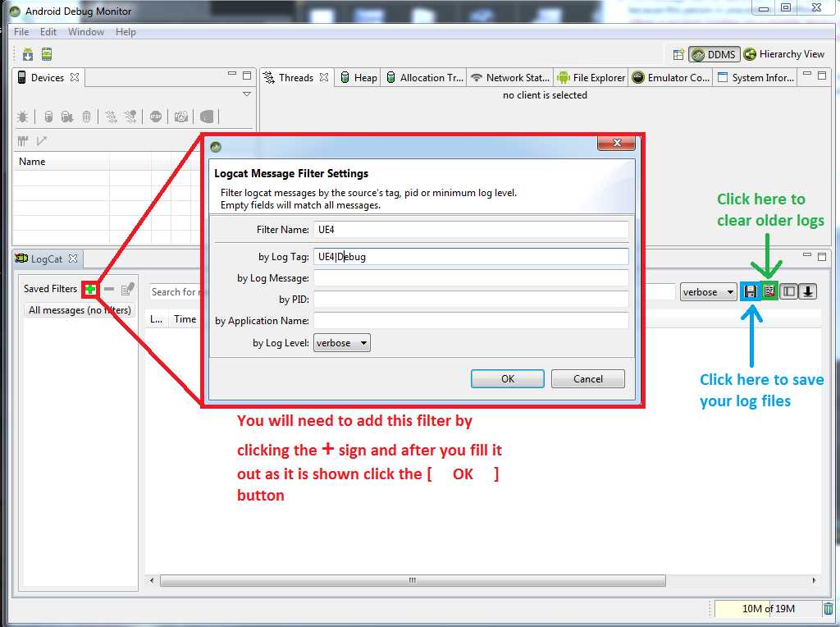The width and height of the screenshot is (840, 627).
Task: Close the LogCat tab
Action: [x=73, y=259]
